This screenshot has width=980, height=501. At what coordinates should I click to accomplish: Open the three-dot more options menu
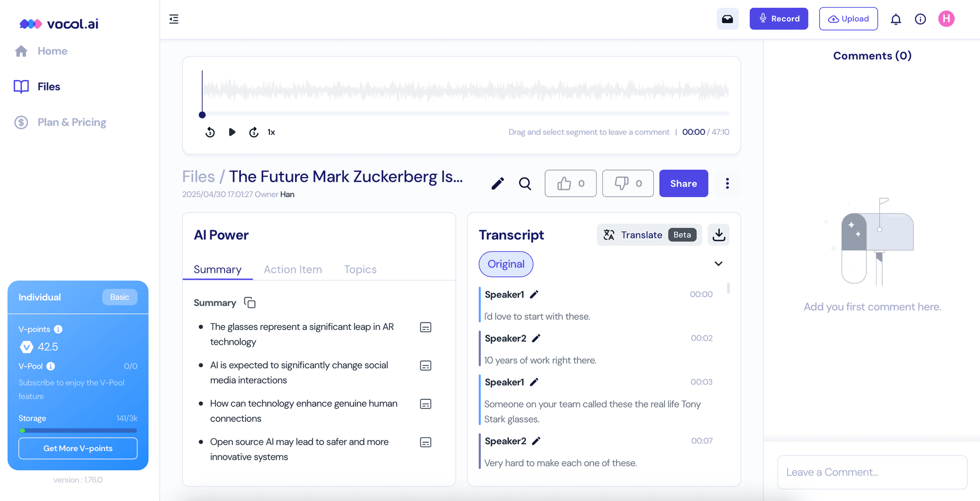[x=727, y=184]
